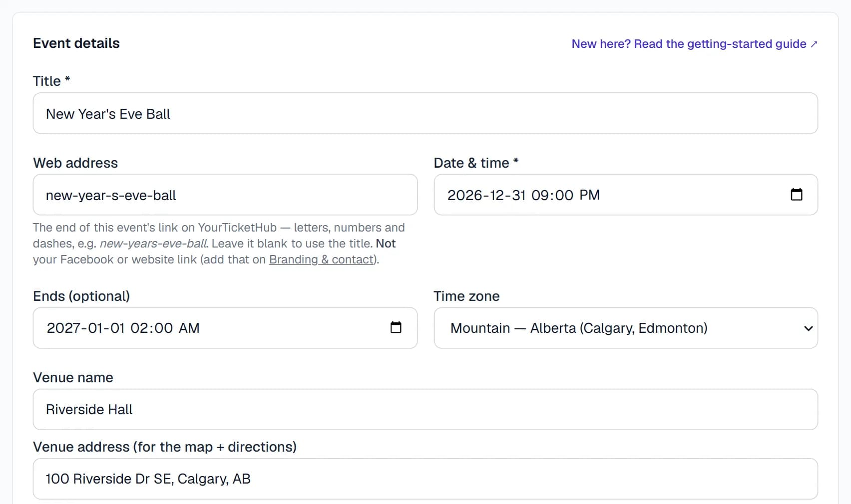Select the 'Venue name' label

click(x=73, y=377)
